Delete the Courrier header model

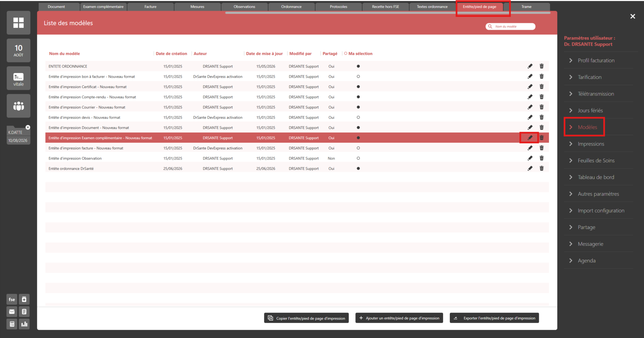pyautogui.click(x=542, y=107)
